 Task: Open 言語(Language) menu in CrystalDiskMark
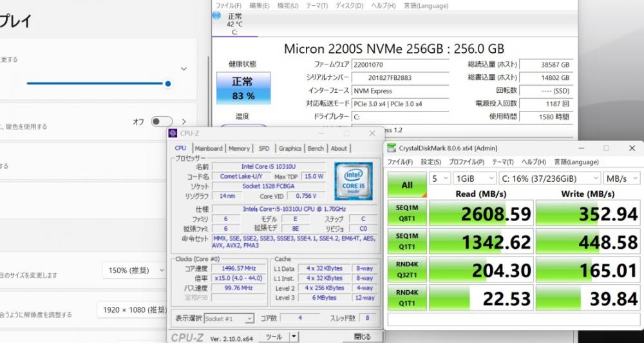(576, 162)
